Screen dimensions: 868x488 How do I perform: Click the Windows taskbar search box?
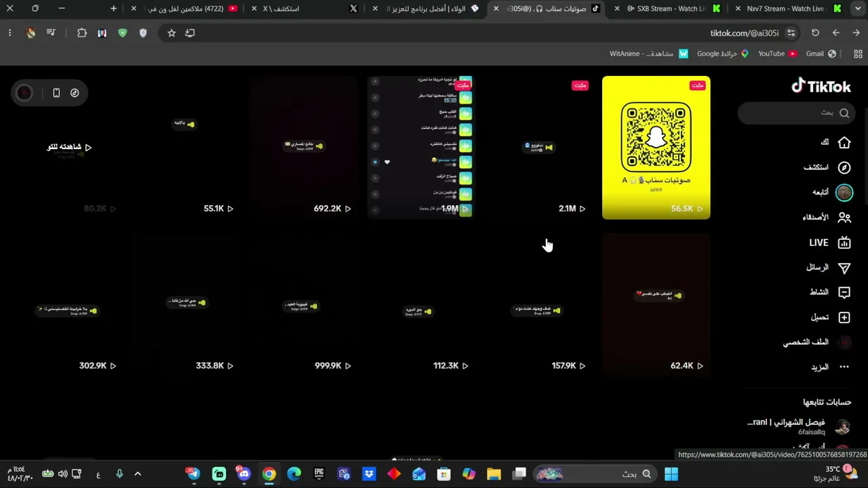point(597,474)
